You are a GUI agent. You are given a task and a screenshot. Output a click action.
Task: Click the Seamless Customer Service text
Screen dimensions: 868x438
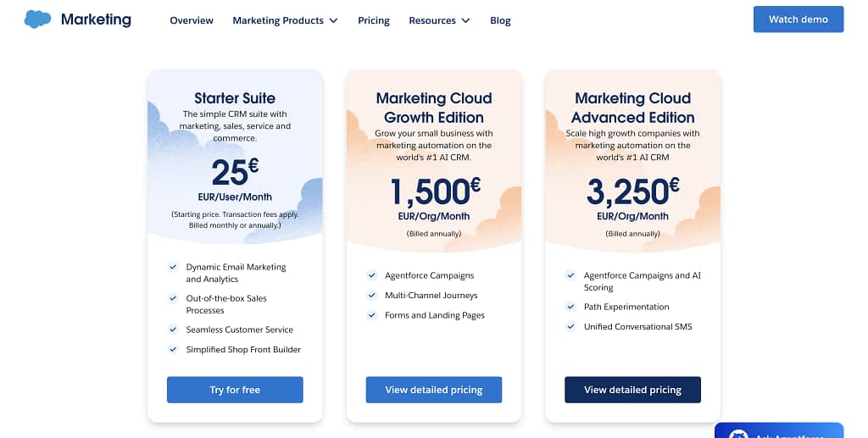tap(240, 330)
